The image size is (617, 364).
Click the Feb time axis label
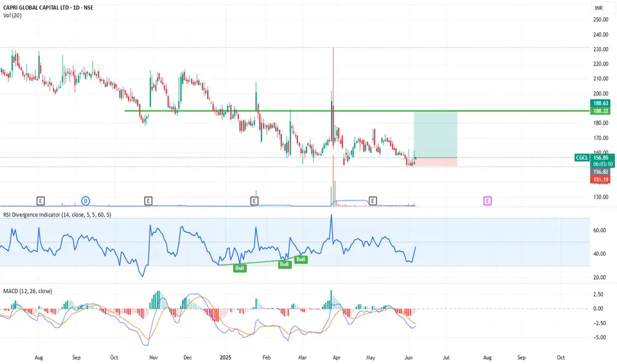click(x=267, y=357)
